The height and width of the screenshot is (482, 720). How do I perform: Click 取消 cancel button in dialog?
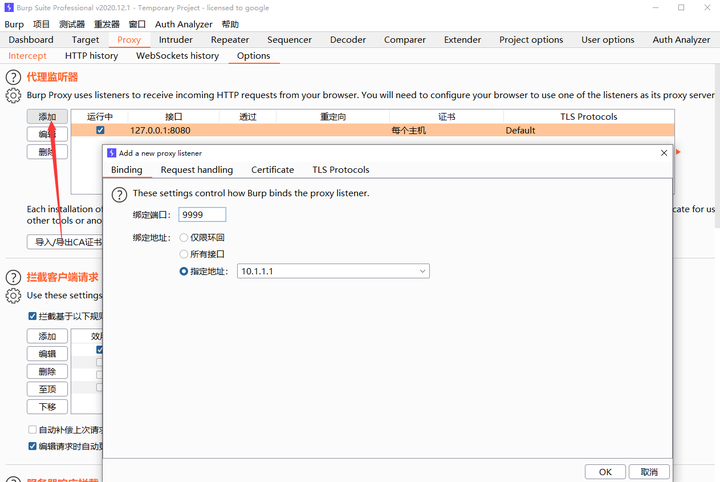[649, 472]
